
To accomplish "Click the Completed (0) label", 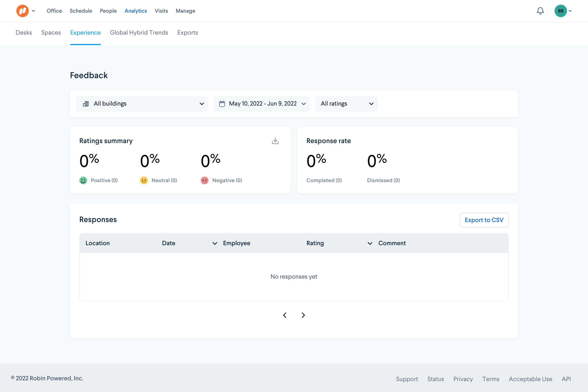I will [324, 180].
